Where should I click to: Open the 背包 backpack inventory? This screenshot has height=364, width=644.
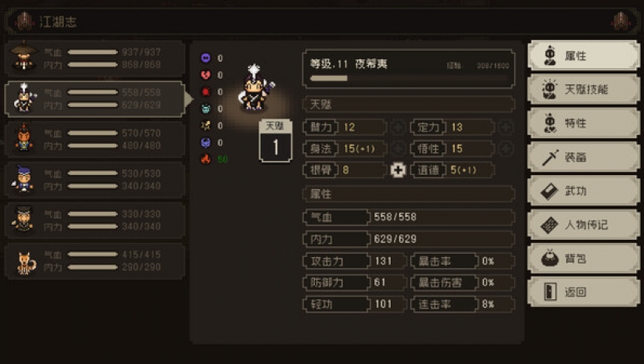[x=583, y=258]
